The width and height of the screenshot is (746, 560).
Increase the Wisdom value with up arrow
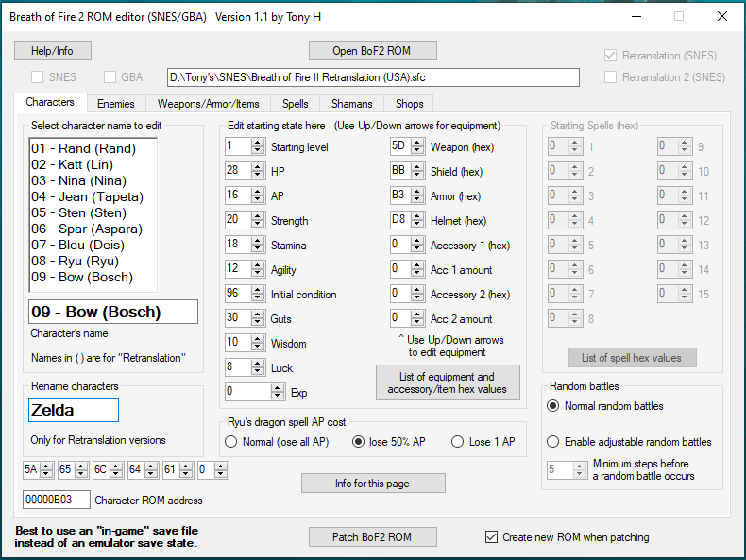[258, 339]
